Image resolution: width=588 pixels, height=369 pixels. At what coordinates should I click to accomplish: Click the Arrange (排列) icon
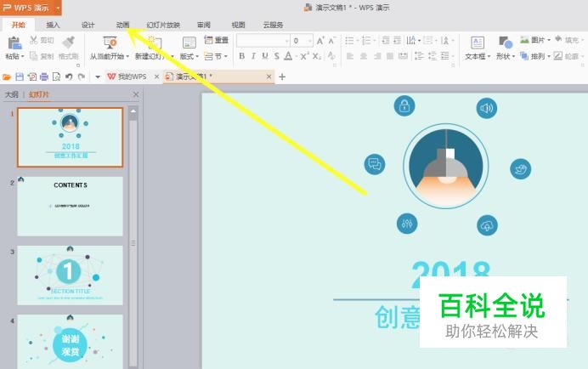click(x=524, y=56)
